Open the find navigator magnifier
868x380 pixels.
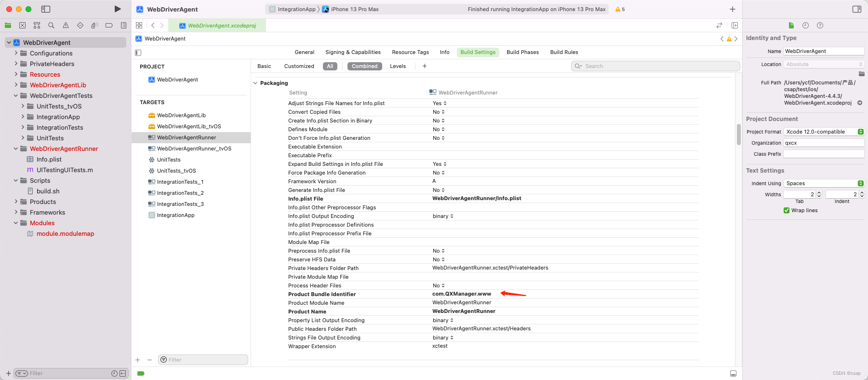click(x=51, y=26)
